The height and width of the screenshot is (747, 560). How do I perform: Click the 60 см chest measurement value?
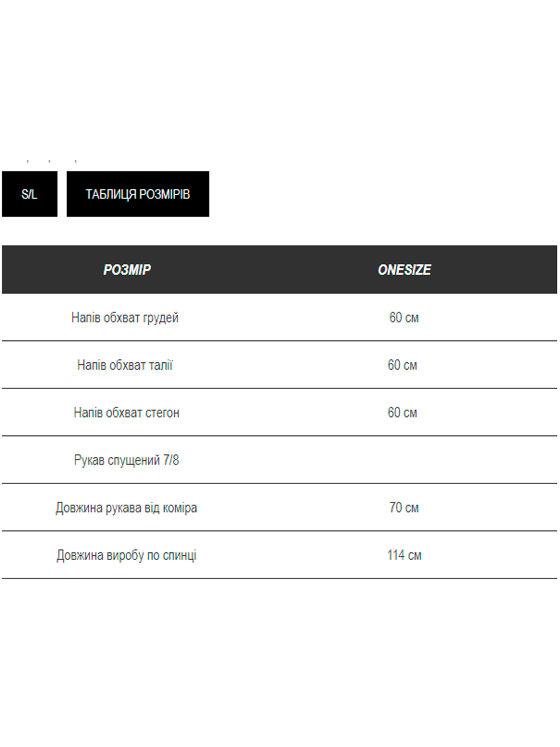404,317
